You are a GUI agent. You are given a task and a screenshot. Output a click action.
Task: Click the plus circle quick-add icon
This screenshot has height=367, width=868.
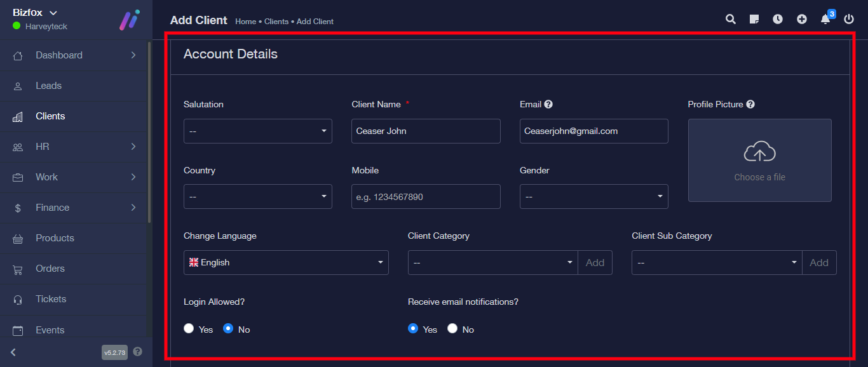click(x=802, y=19)
